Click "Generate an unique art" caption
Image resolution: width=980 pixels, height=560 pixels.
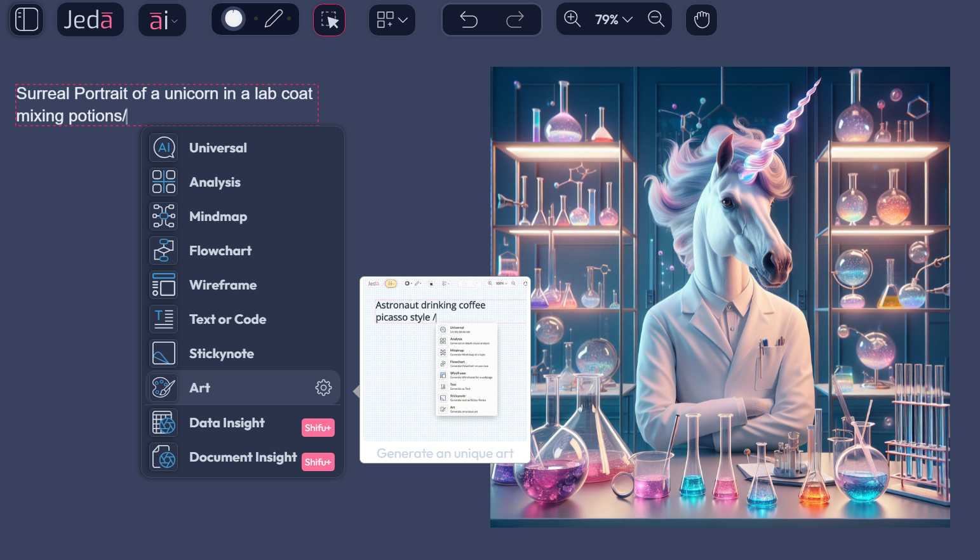point(445,453)
